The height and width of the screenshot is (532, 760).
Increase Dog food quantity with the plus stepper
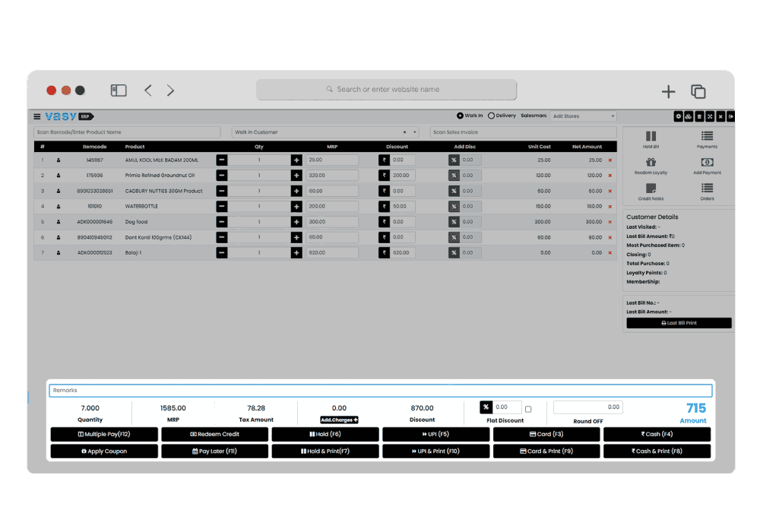click(296, 221)
